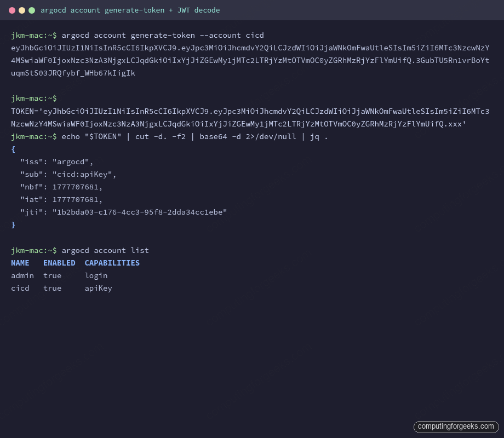Click the green maximize window dot
Viewport: 504px width, 438px height.
click(32, 10)
